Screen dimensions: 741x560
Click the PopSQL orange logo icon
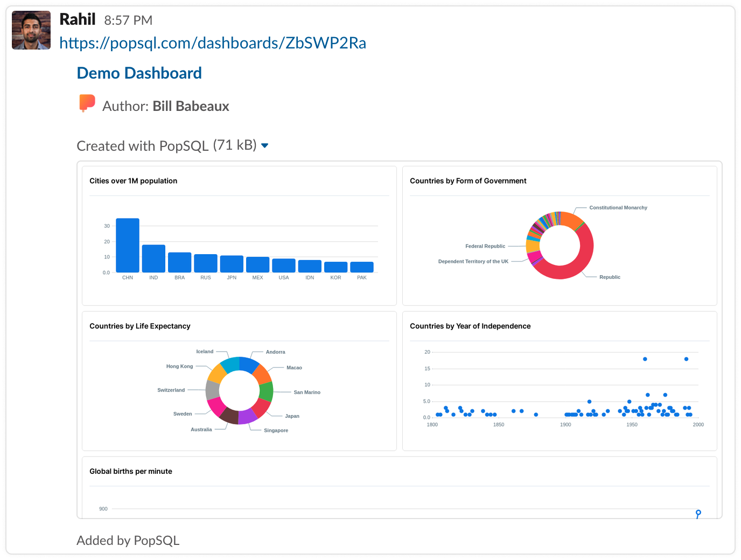87,103
